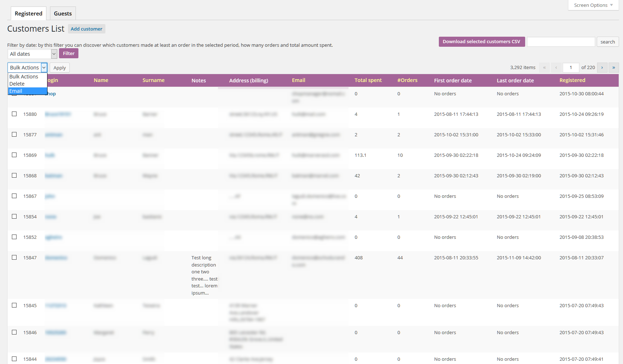Edit the current page number field
Image resolution: width=623 pixels, height=364 pixels.
(570, 68)
